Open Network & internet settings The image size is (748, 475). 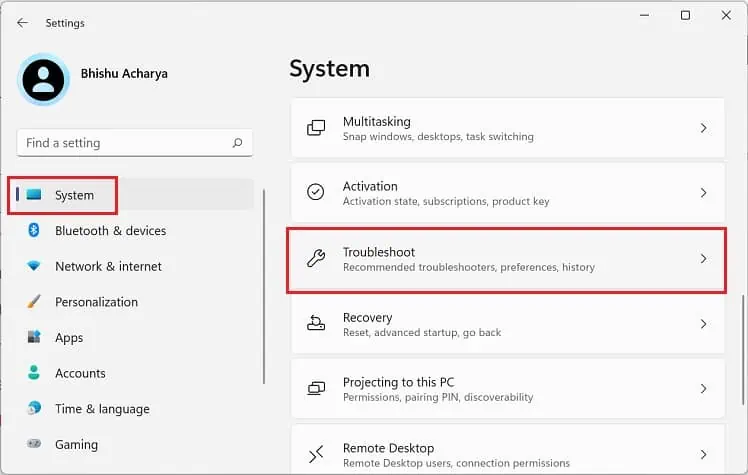pyautogui.click(x=108, y=266)
